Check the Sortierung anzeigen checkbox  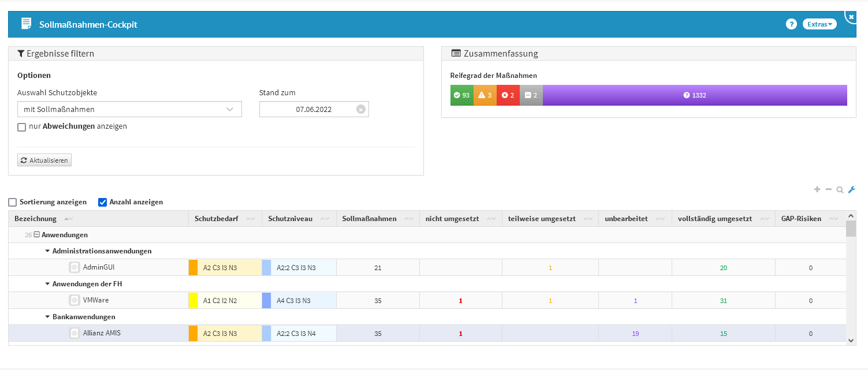[13, 203]
